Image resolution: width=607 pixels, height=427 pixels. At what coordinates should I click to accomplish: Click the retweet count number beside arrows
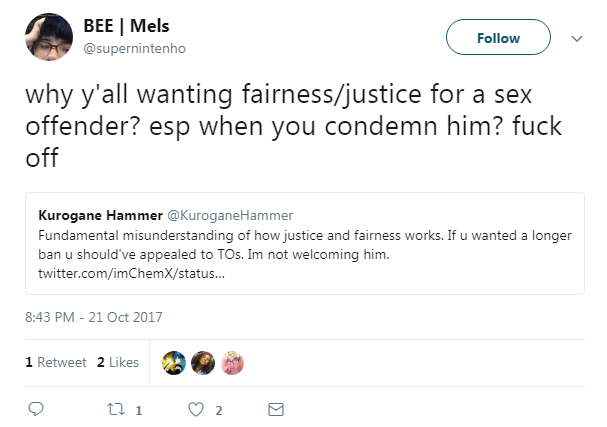[x=139, y=410]
